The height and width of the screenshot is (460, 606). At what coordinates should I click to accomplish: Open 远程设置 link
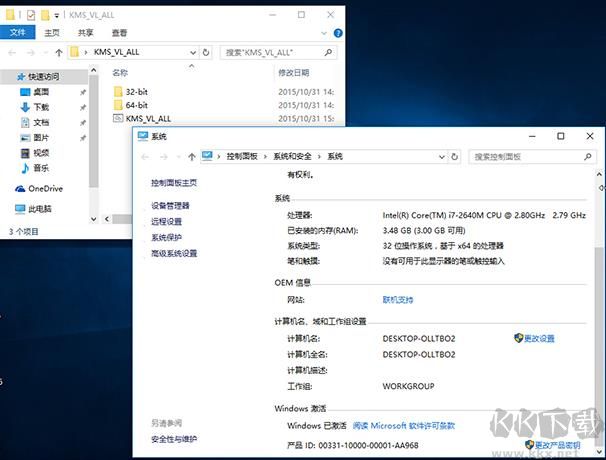pyautogui.click(x=166, y=221)
